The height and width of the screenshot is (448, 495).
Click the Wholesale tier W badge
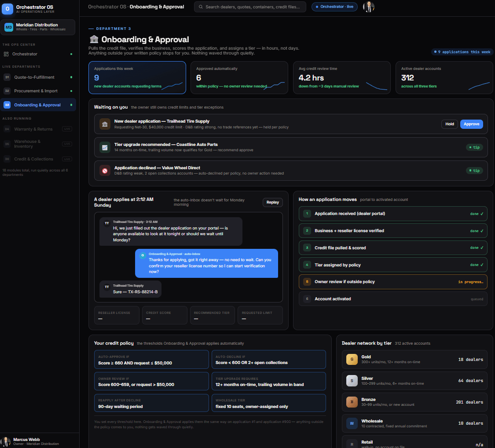click(352, 423)
